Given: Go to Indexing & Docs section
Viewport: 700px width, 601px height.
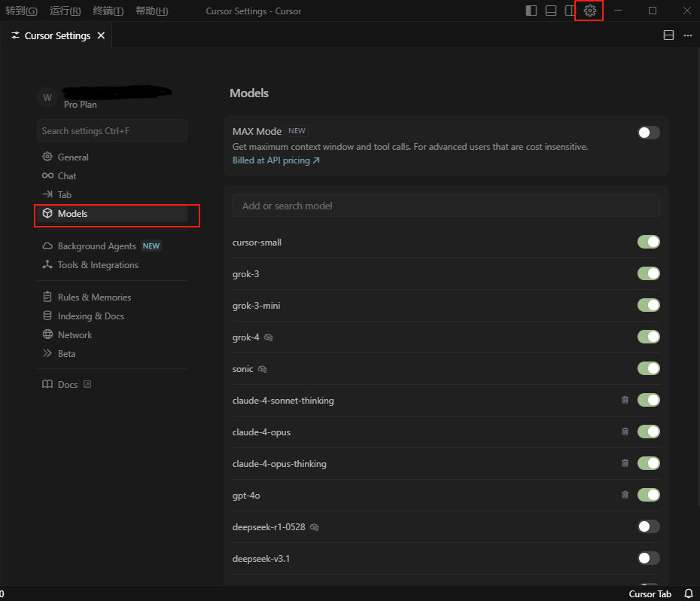Looking at the screenshot, I should tap(112, 316).
